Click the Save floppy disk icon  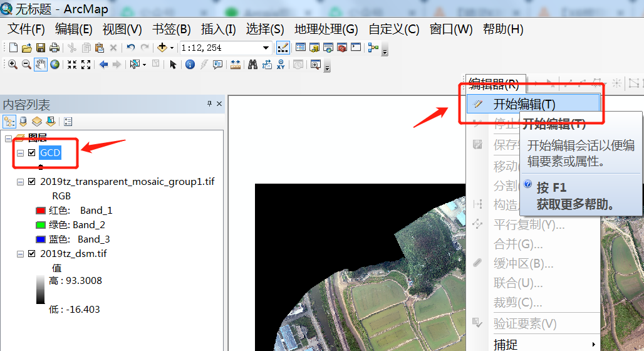coord(41,48)
